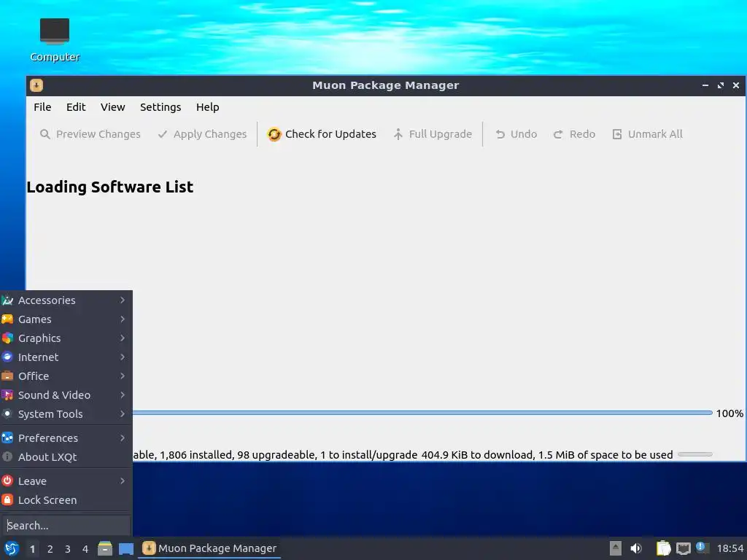Image resolution: width=747 pixels, height=560 pixels.
Task: Click the 18:54 clock
Action: pos(729,548)
